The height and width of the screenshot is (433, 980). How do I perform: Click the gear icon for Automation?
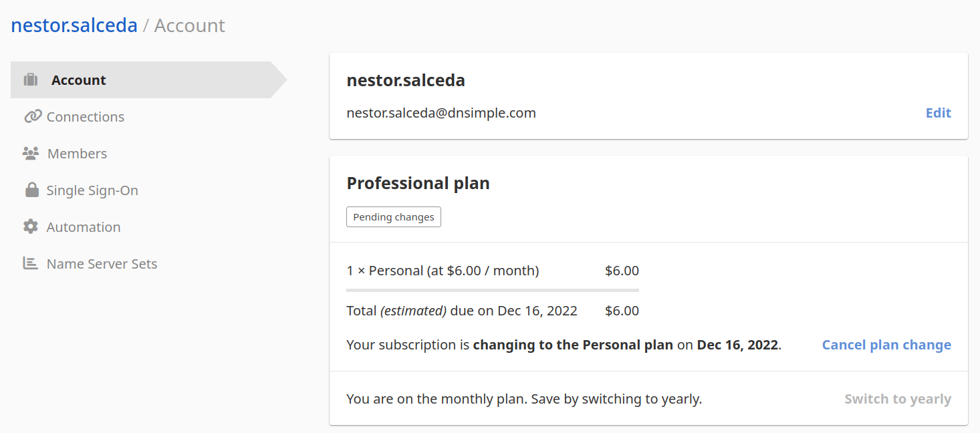[31, 227]
